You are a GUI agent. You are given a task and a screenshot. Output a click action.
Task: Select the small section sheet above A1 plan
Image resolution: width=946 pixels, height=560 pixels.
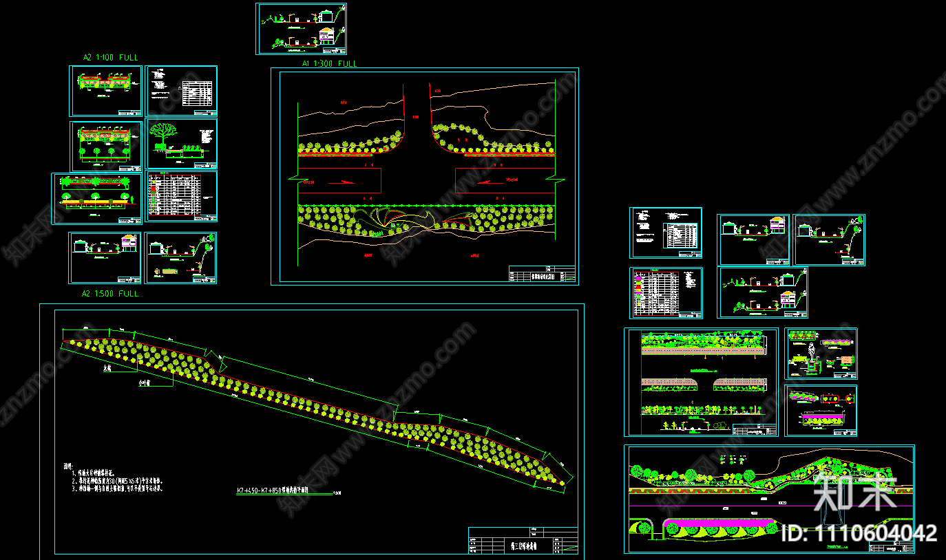point(301,28)
